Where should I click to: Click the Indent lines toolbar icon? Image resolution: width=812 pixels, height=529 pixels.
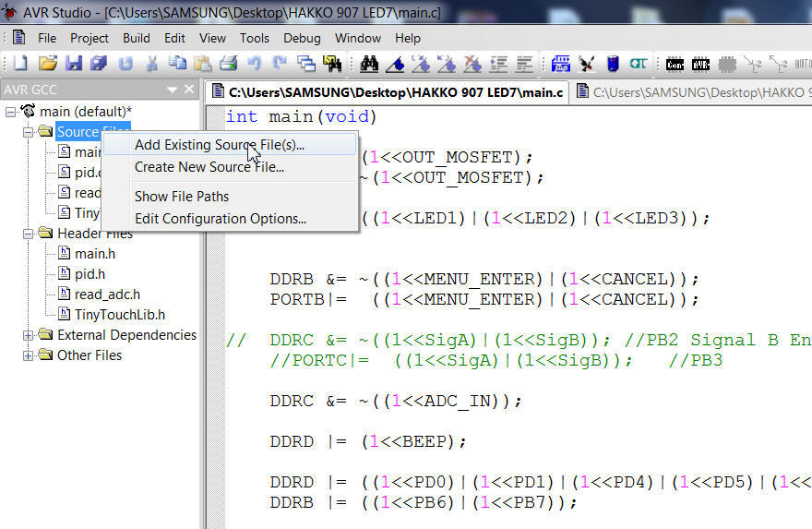[x=498, y=65]
